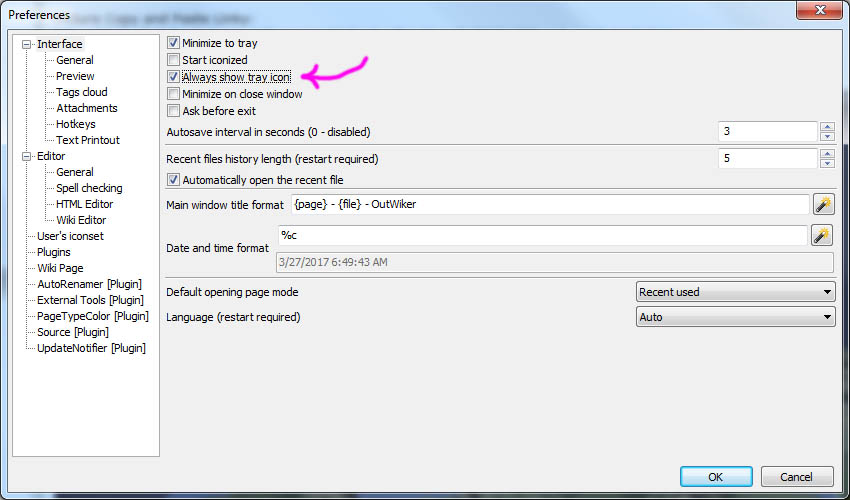850x500 pixels.
Task: Click the OK button
Action: click(x=716, y=477)
